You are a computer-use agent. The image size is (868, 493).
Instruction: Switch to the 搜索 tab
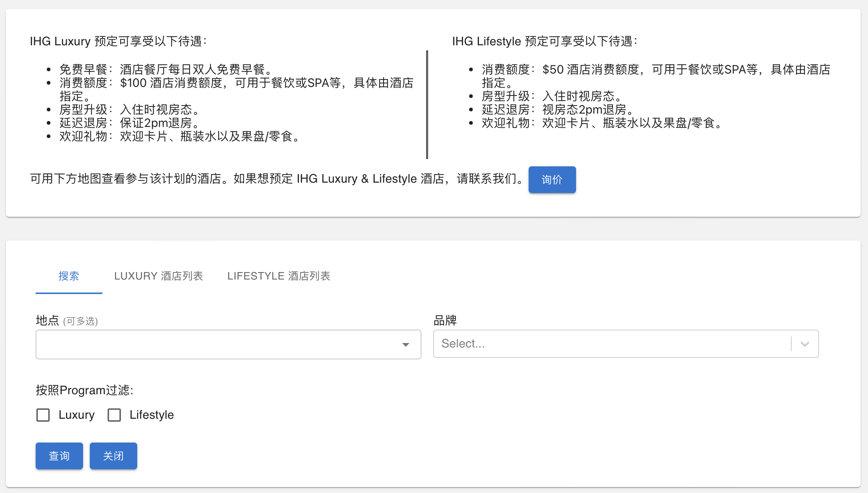tap(69, 276)
